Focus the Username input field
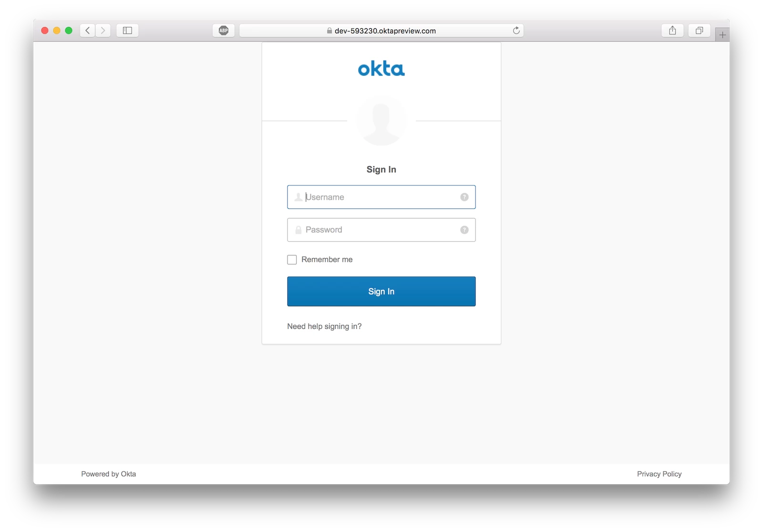Viewport: 763px width, 532px height. [381, 197]
